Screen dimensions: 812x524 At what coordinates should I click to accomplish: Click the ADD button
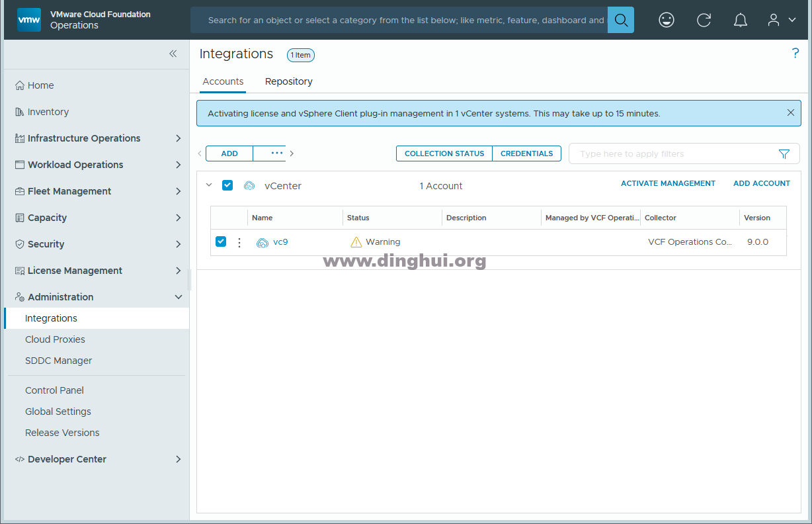pyautogui.click(x=229, y=153)
